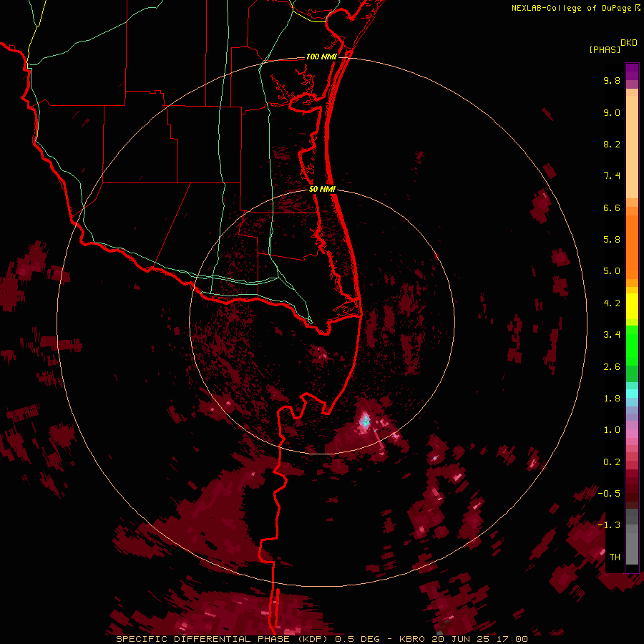This screenshot has height=644, width=644.
Task: Click the 50 NMI range ring label
Action: (323, 189)
